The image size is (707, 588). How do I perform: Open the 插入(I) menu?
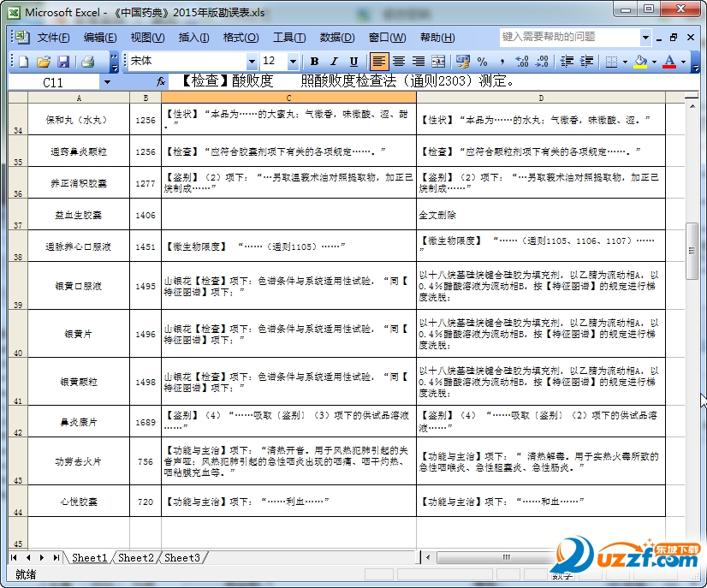tap(193, 38)
